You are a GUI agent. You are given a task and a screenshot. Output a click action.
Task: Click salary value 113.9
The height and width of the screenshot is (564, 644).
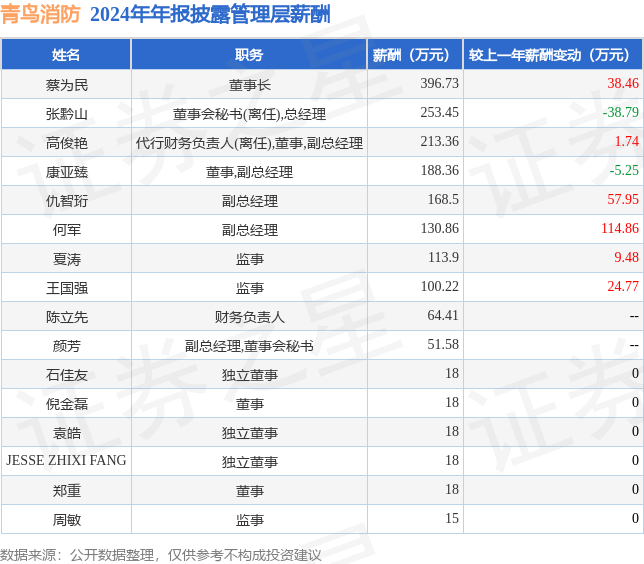tap(443, 257)
